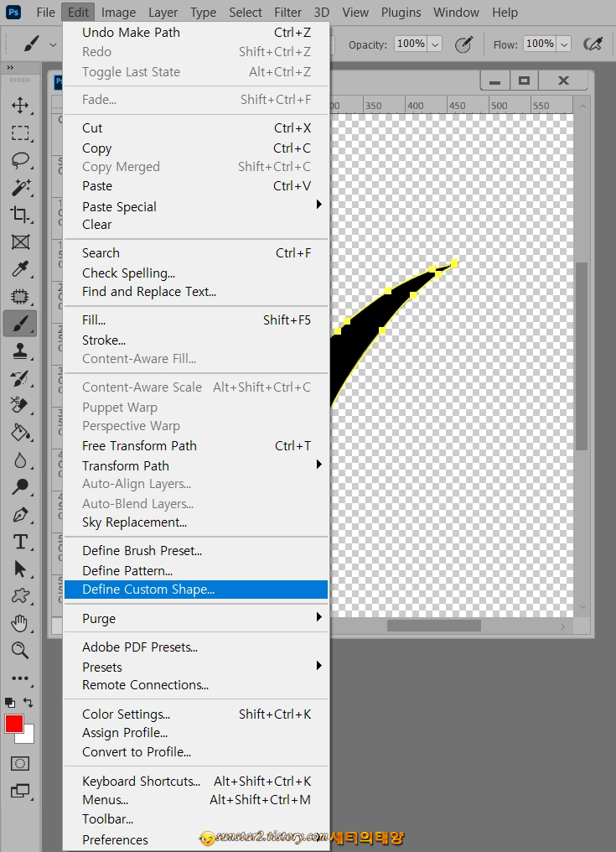Open the Window menu
616x852 pixels.
coord(456,12)
